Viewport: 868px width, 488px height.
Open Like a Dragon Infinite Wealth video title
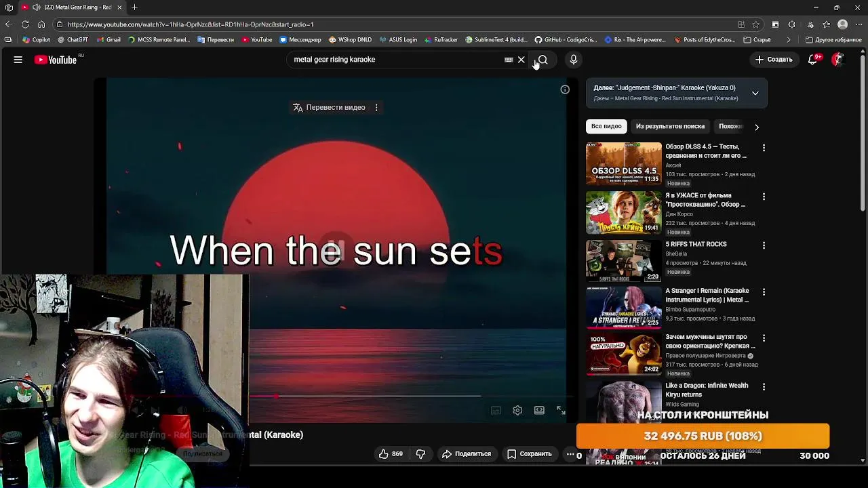[707, 390]
